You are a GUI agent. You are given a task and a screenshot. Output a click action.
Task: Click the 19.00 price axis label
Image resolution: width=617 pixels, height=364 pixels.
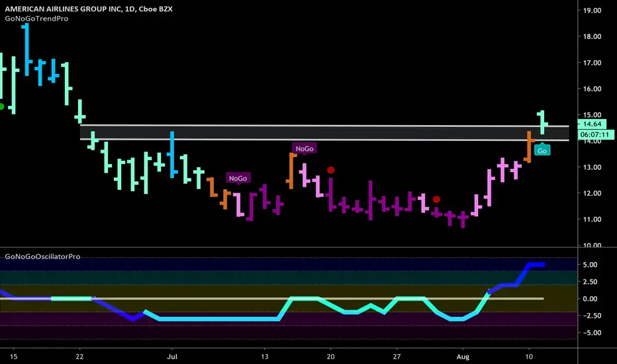tap(592, 11)
